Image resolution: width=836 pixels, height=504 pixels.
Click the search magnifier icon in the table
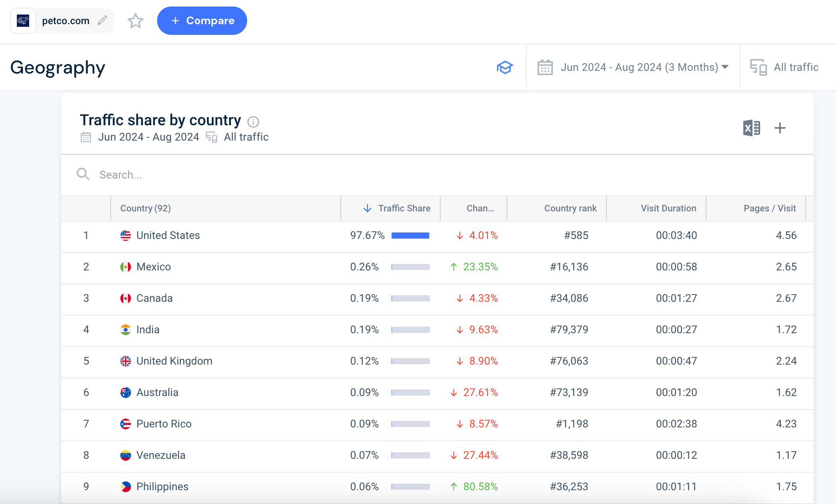point(83,175)
